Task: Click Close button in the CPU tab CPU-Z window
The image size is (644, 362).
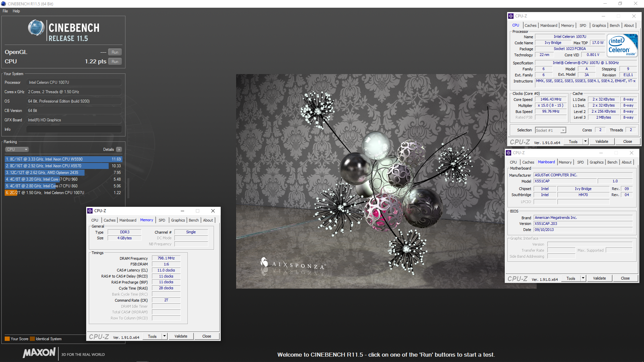Action: (628, 141)
